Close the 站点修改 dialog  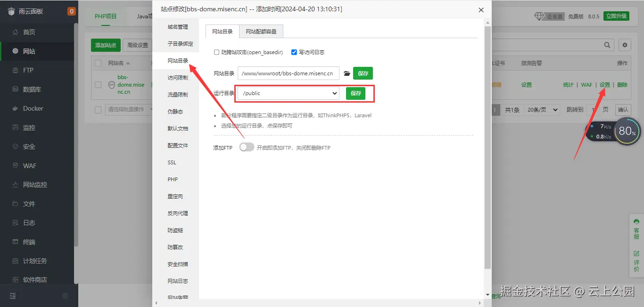point(481,10)
